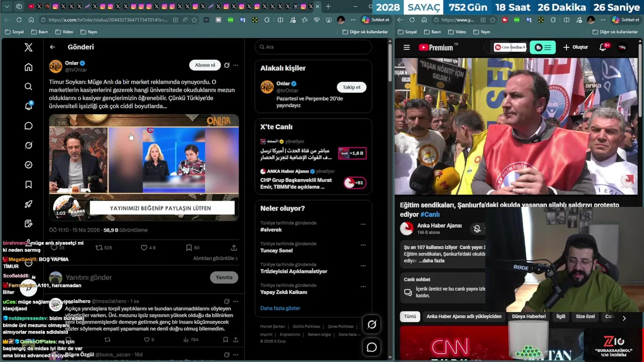This screenshot has width=644, height=362.
Task: Open YouTube guide hamburger menu
Action: tap(407, 47)
